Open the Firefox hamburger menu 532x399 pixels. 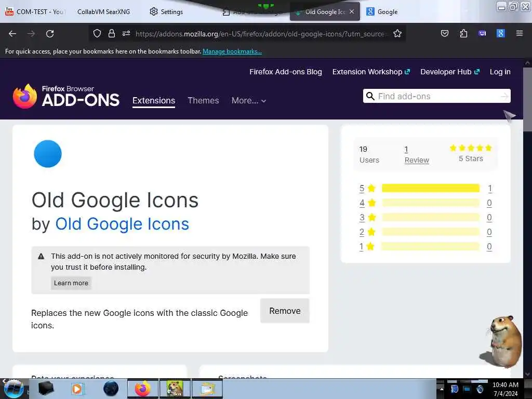(x=520, y=33)
